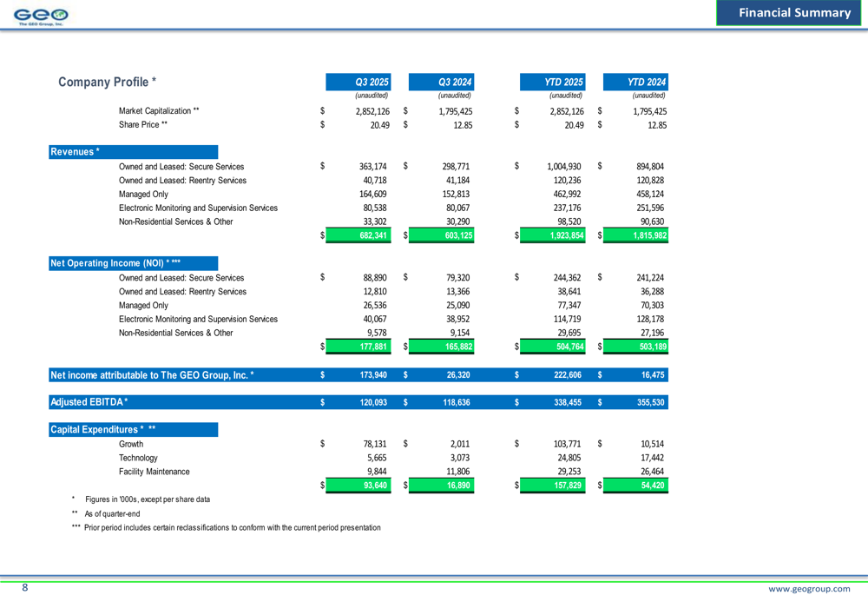Viewport: 868px width, 595px height.
Task: Select the Revenues section header
Action: (x=76, y=152)
